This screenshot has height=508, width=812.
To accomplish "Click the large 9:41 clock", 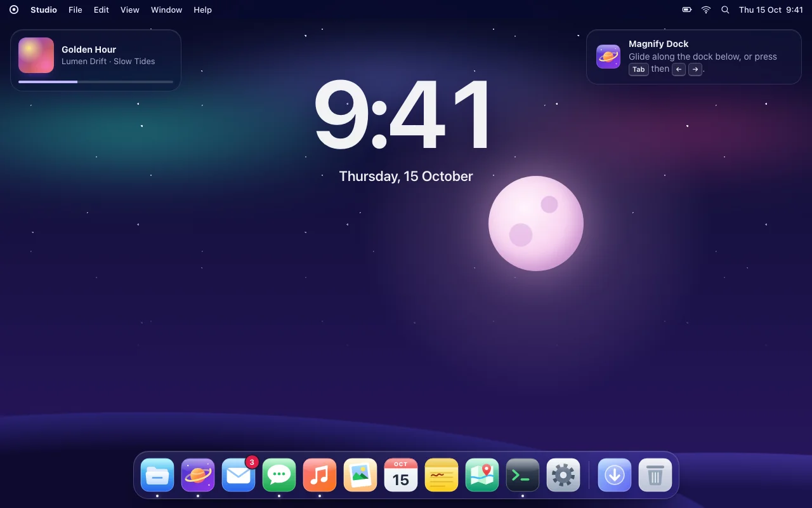I will 403,114.
